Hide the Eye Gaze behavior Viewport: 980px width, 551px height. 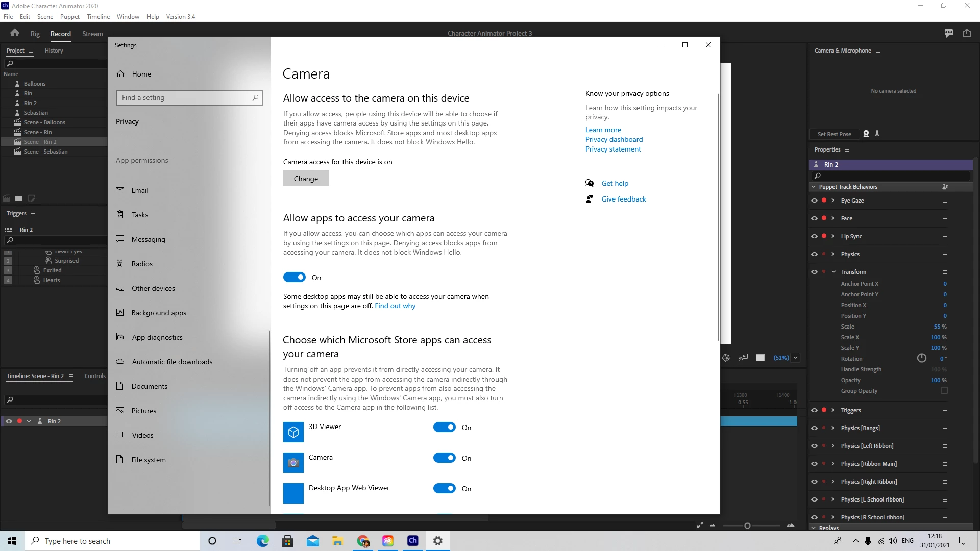click(x=814, y=201)
